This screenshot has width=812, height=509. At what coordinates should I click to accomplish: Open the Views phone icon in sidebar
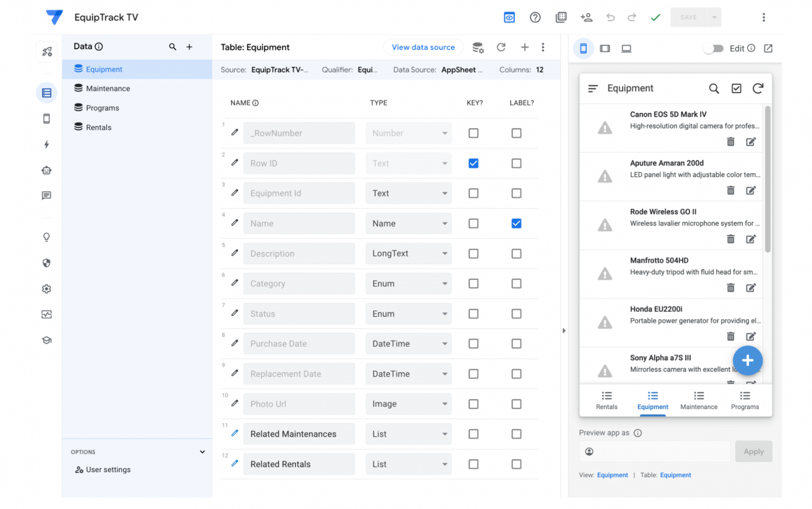(x=47, y=119)
